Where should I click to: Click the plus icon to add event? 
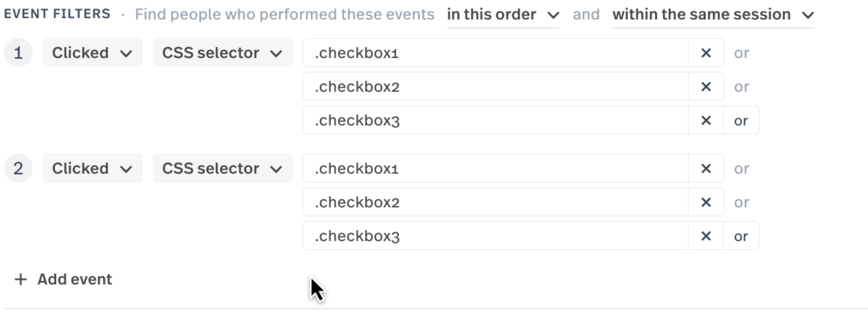pyautogui.click(x=21, y=279)
